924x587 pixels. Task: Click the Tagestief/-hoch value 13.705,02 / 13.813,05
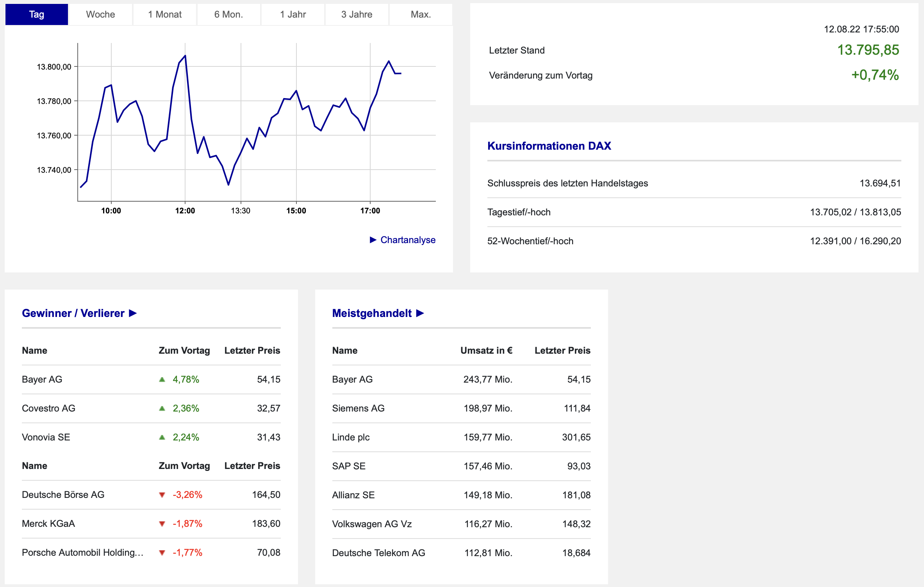click(855, 212)
